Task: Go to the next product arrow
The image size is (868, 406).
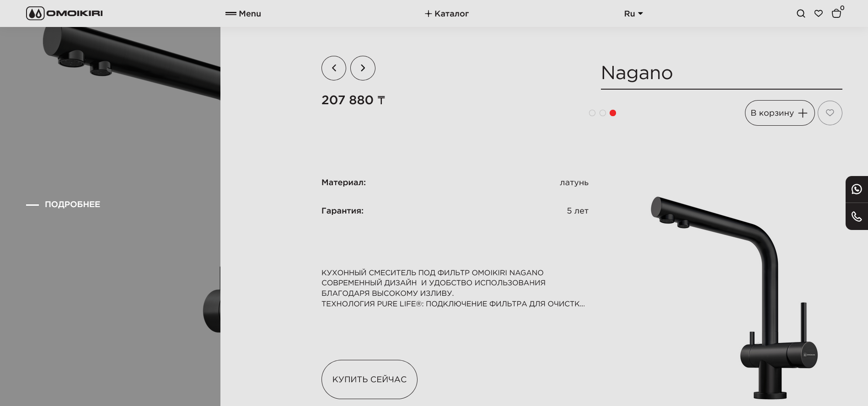Action: pyautogui.click(x=363, y=68)
